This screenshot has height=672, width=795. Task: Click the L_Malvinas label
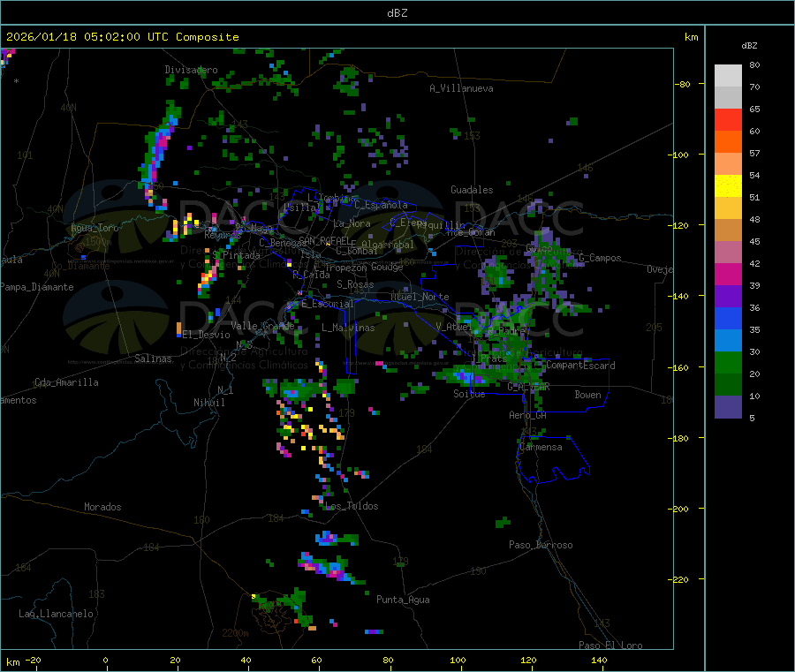tap(348, 328)
